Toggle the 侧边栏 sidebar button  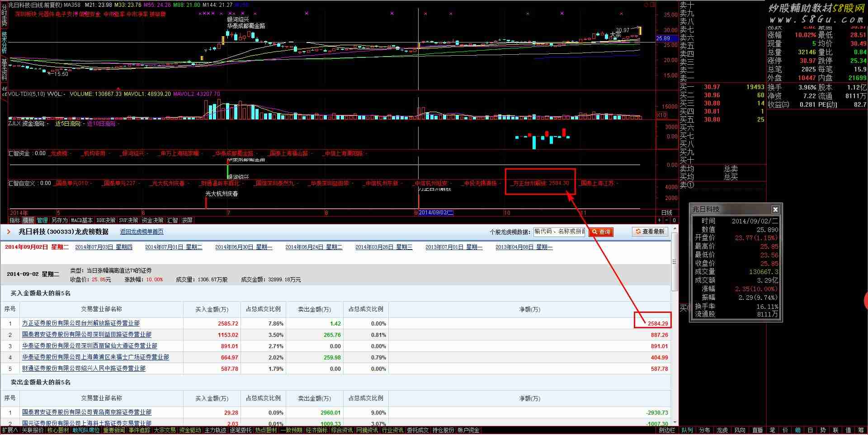point(667,430)
